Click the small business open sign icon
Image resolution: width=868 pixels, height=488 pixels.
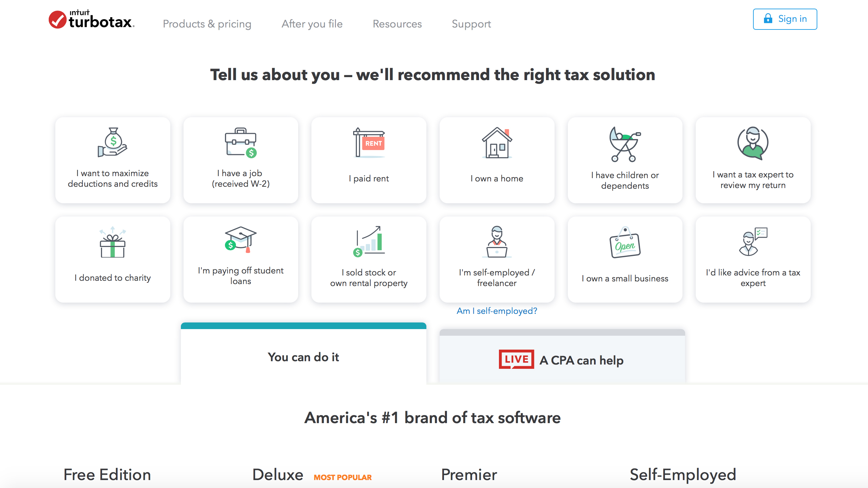pos(625,241)
